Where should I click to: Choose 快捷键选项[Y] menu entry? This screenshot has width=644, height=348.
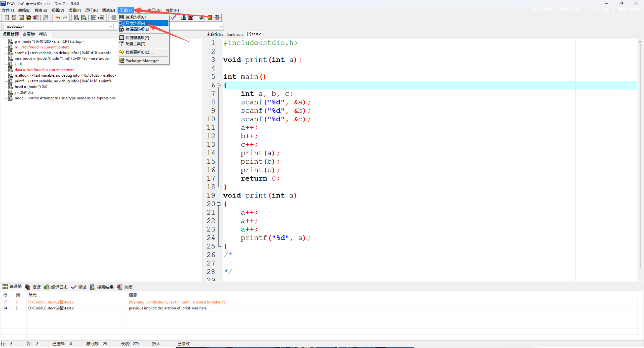pos(144,38)
